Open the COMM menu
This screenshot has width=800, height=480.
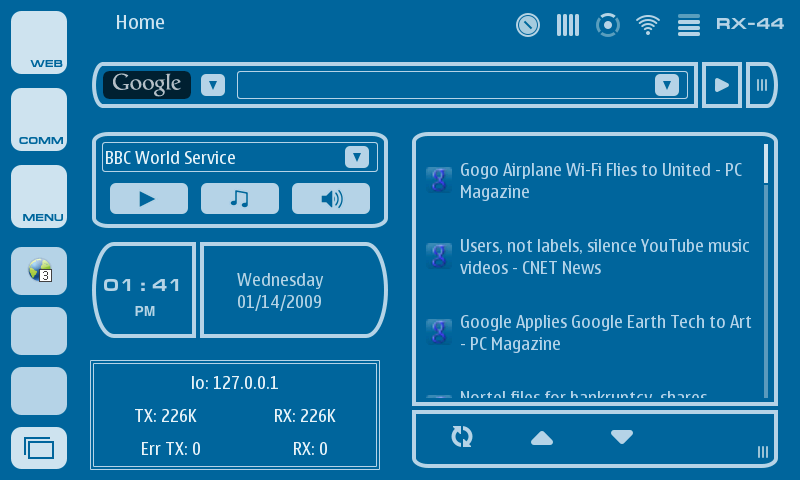39,120
